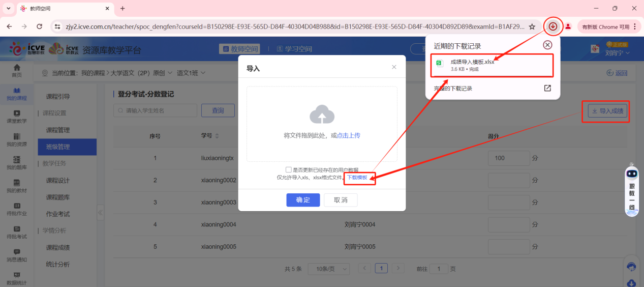Screen dimensions: 644x287
Task: Click the 下载模板 link
Action: tap(357, 178)
